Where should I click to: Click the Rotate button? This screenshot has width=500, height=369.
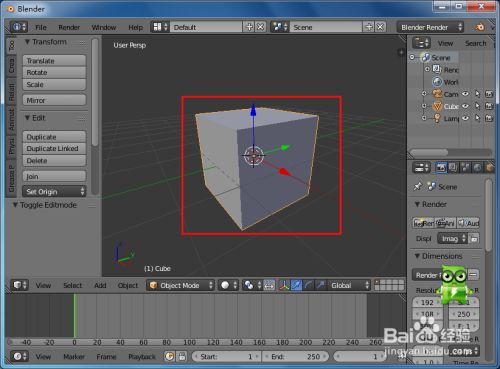(54, 72)
